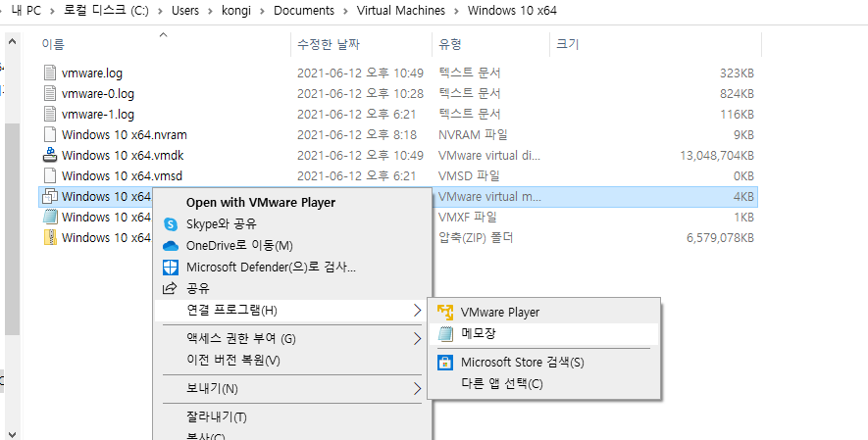
Task: Expand breadcrumb chevron after Documents
Action: pos(345,11)
